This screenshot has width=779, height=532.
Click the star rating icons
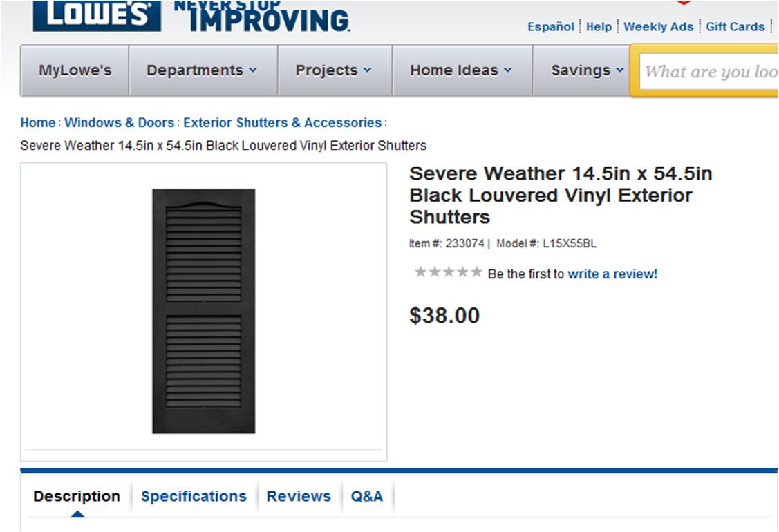(448, 272)
